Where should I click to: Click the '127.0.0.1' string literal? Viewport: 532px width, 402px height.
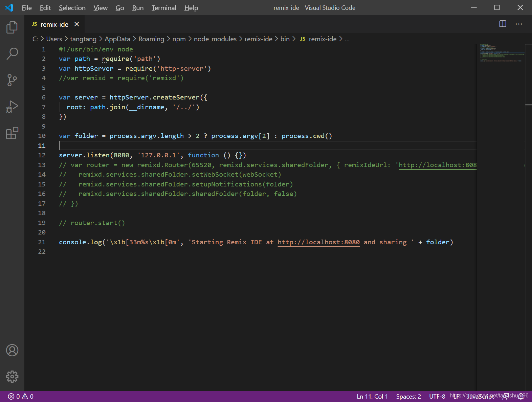click(x=158, y=155)
